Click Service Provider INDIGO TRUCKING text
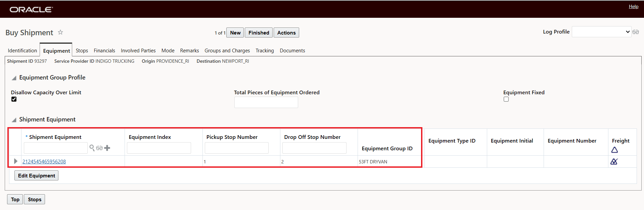The height and width of the screenshot is (210, 644). (94, 61)
